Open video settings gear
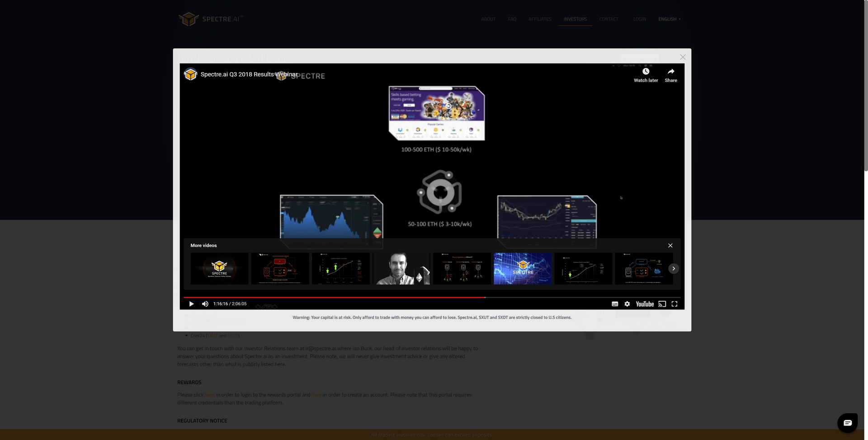Viewport: 868px width, 440px height. [x=627, y=304]
